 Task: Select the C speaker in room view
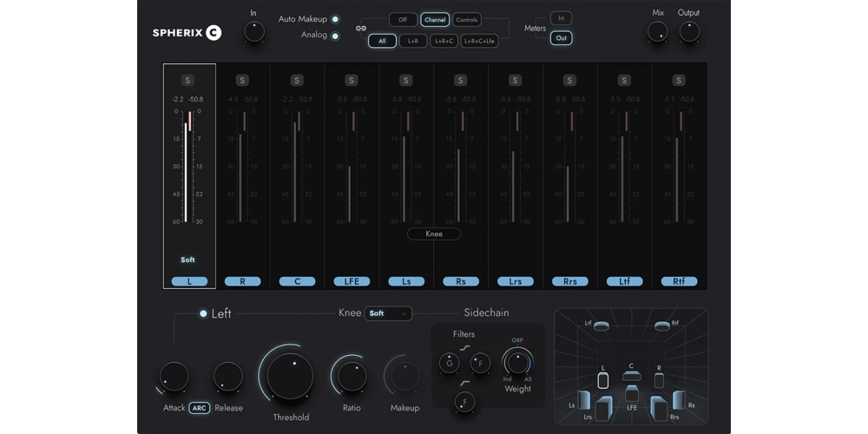coord(632,377)
